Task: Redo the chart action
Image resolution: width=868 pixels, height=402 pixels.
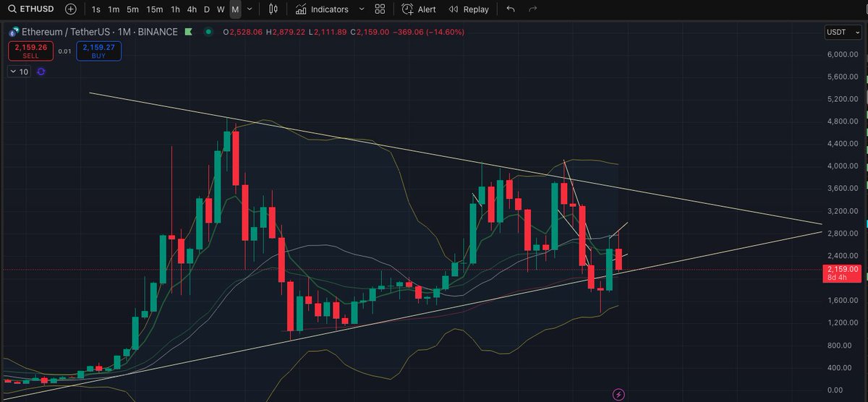Action: [x=533, y=9]
